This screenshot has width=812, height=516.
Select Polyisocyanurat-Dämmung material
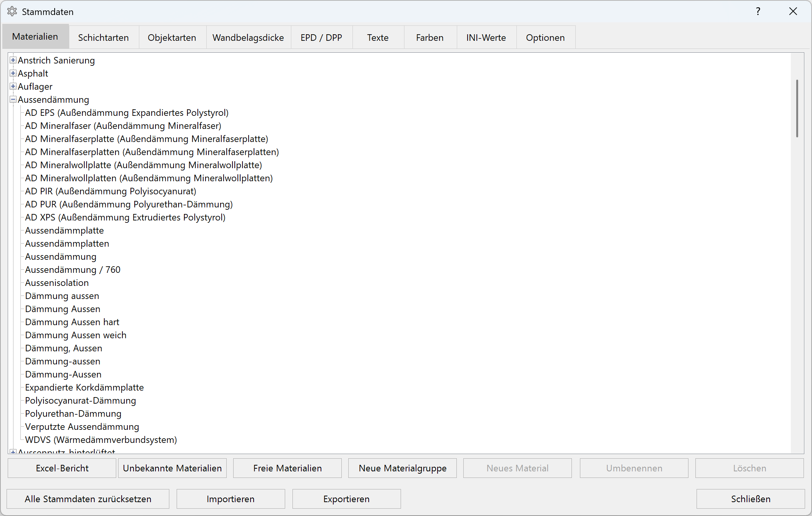tap(81, 401)
